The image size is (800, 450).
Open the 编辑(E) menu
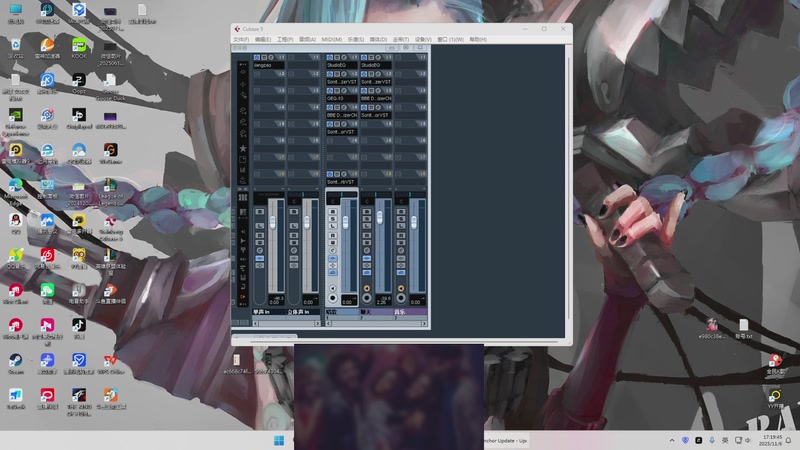point(263,39)
